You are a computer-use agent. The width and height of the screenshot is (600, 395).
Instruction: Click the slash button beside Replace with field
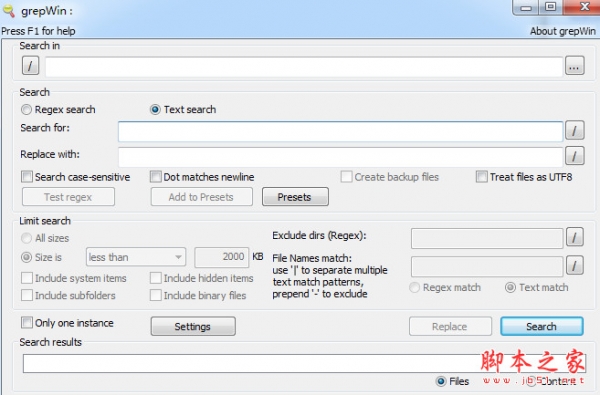point(574,155)
